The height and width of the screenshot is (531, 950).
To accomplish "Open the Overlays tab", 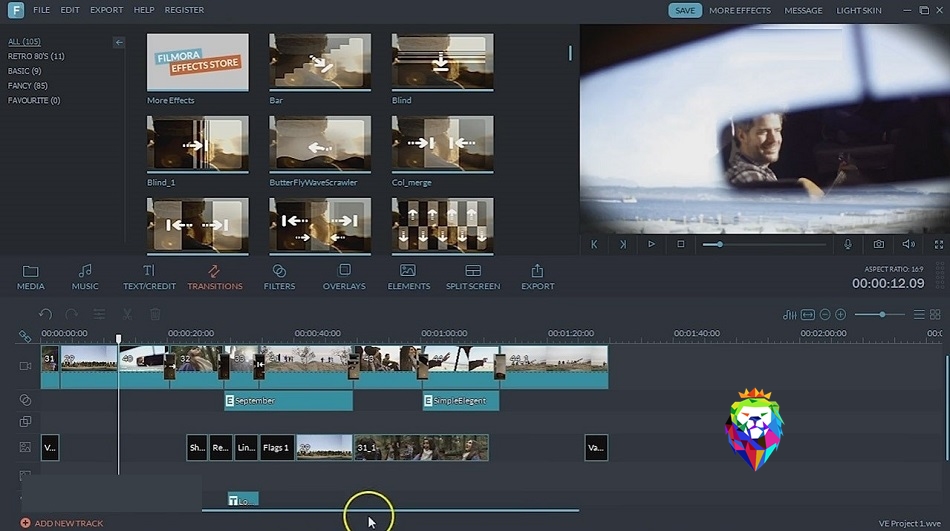I will coord(344,277).
